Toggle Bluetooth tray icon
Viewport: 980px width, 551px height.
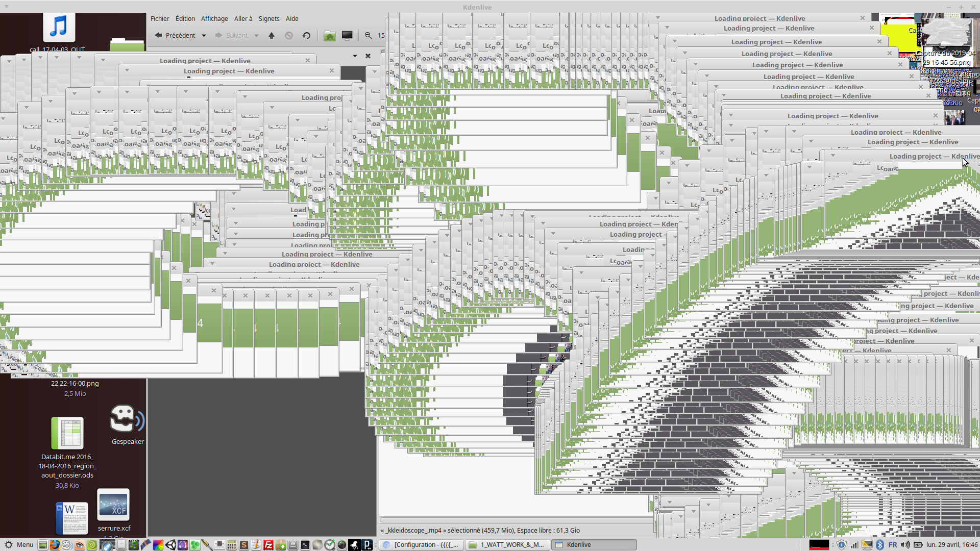coord(880,545)
